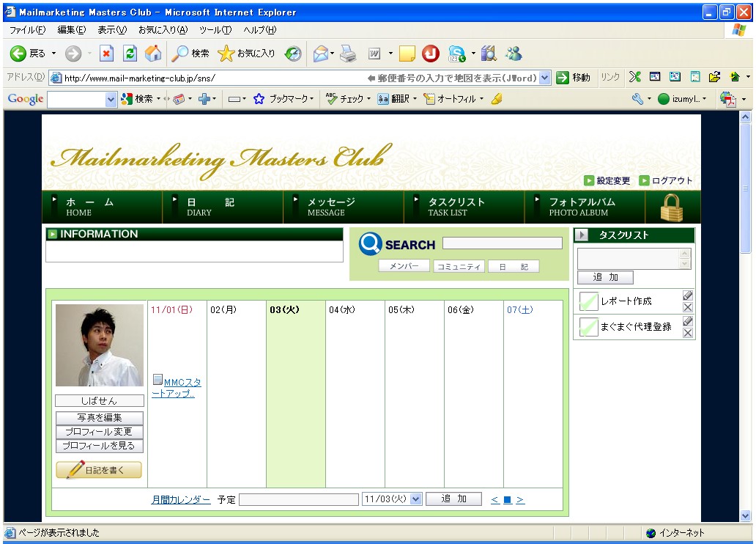The width and height of the screenshot is (756, 544).
Task: Open the MMCスタートアップ diary entry link
Action: (x=177, y=388)
